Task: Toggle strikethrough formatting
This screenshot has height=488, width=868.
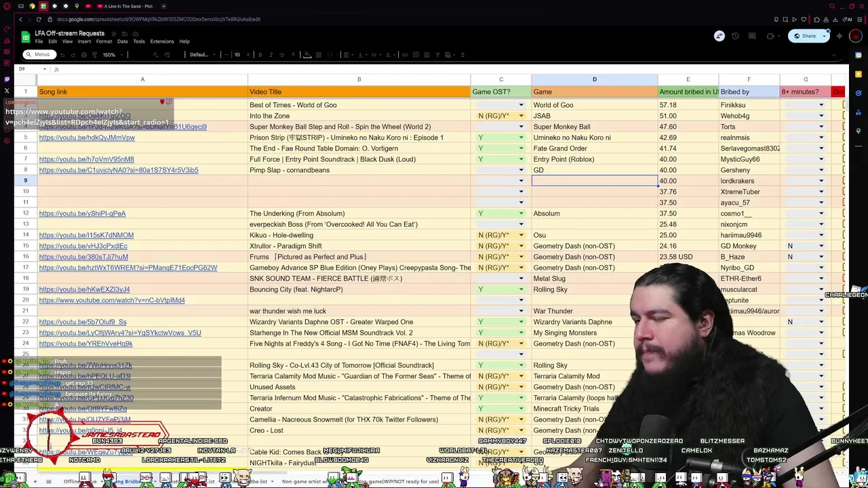Action: click(x=282, y=55)
